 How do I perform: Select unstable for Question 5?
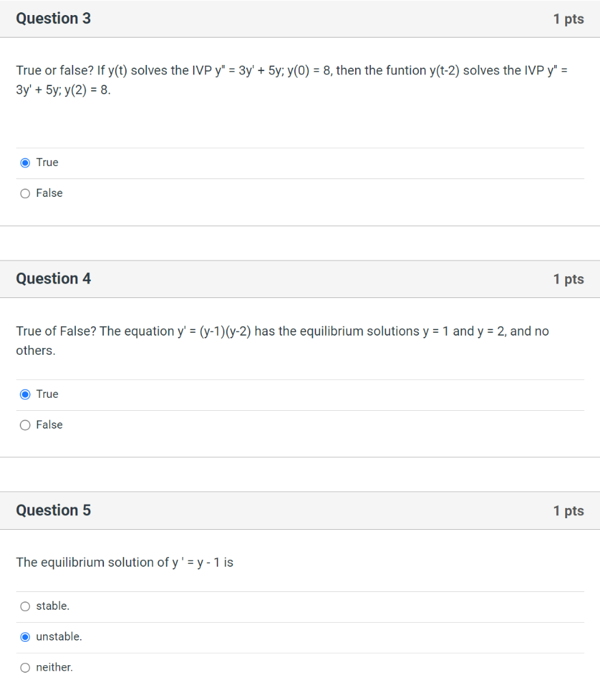tap(25, 636)
